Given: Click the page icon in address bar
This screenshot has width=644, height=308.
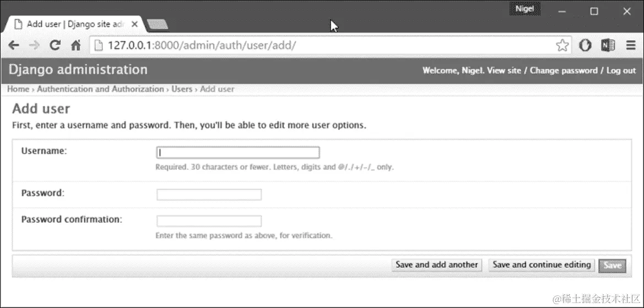Looking at the screenshot, I should click(98, 46).
